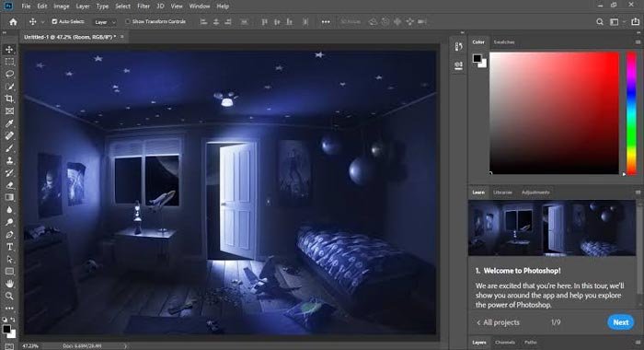Open the Layer auto-select dropdown
The width and height of the screenshot is (644, 350).
pyautogui.click(x=105, y=22)
